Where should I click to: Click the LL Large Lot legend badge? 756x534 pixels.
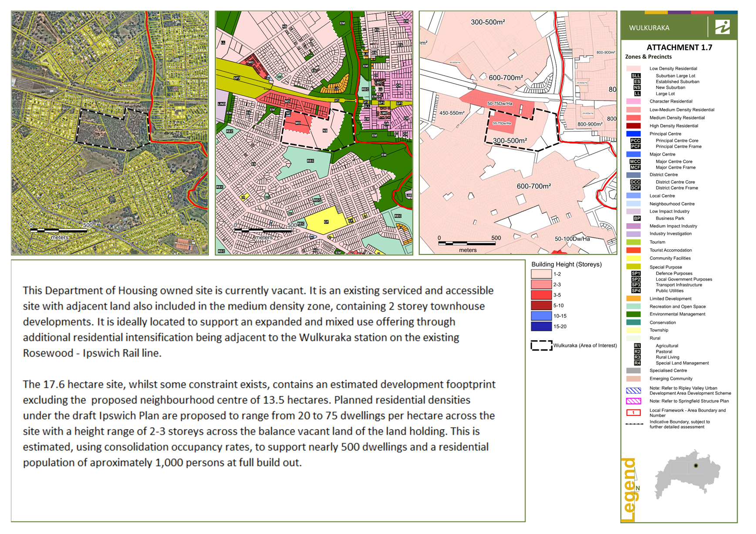pos(636,94)
